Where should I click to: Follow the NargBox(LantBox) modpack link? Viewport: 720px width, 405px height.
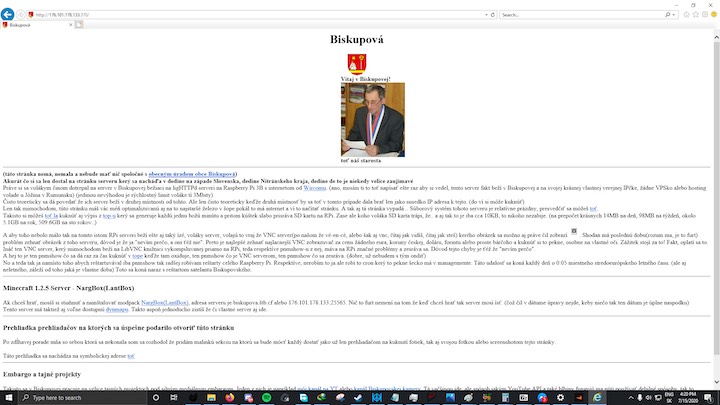(x=164, y=303)
